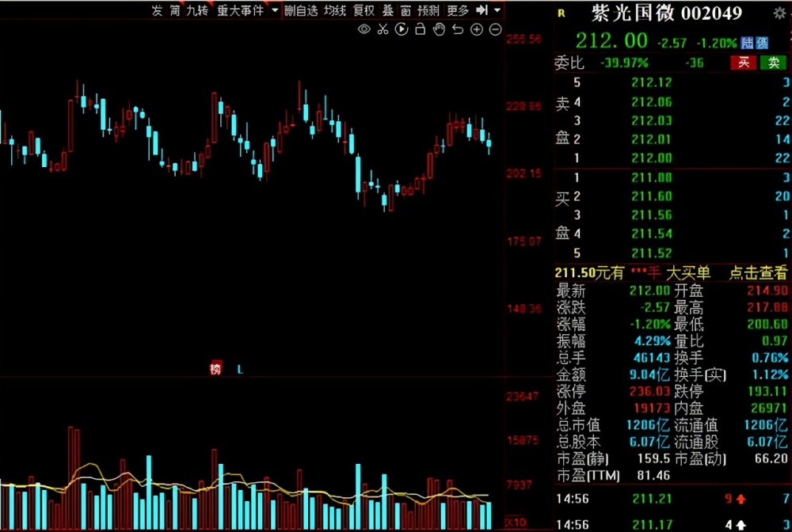Toggle the 九转 indicator
Screen dimensions: 792x532
coord(197,10)
